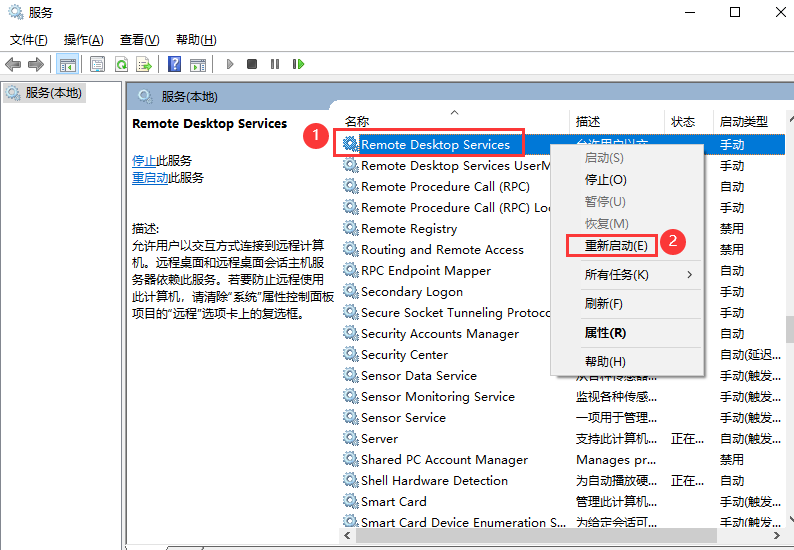Open the 操作(A) menu
The height and width of the screenshot is (550, 794).
pos(84,40)
